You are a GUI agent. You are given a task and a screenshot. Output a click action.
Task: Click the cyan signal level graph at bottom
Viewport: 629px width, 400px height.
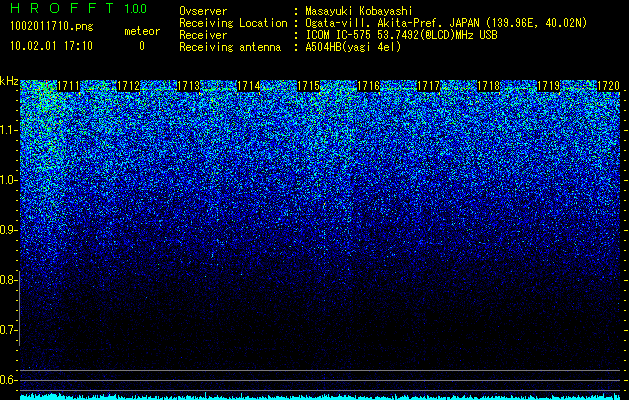pyautogui.click(x=320, y=396)
